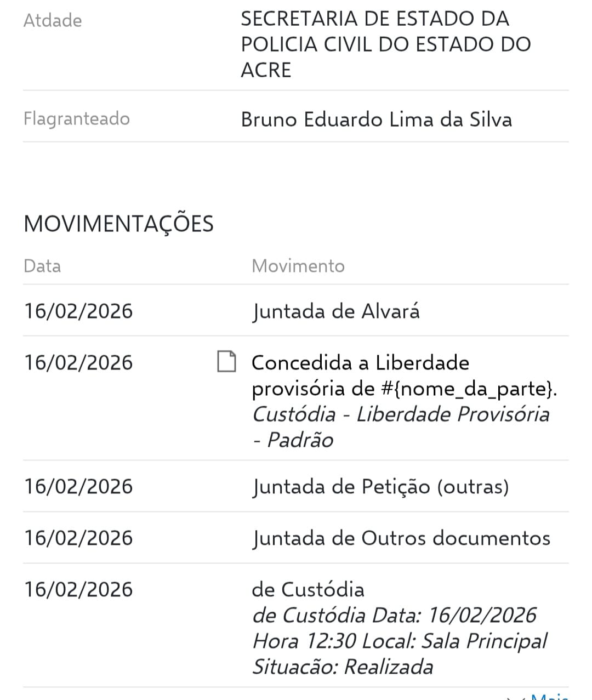Click the Juntada de Outros documentos entry
This screenshot has height=700, width=592.
pos(401,538)
